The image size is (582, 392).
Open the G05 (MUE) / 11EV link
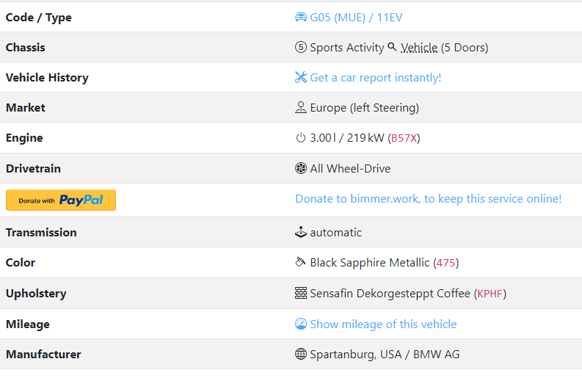point(356,18)
